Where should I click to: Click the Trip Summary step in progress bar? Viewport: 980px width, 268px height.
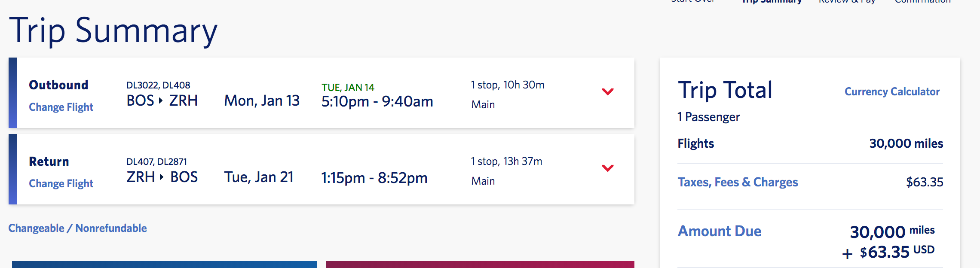click(x=772, y=2)
